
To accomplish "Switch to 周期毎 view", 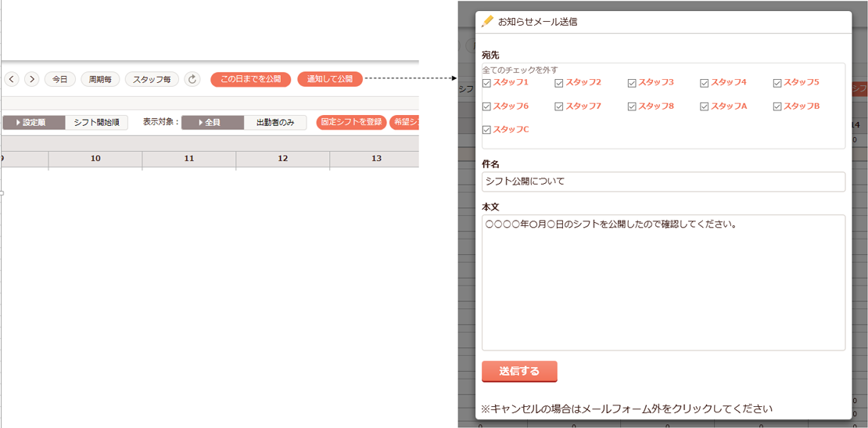I will pos(100,79).
